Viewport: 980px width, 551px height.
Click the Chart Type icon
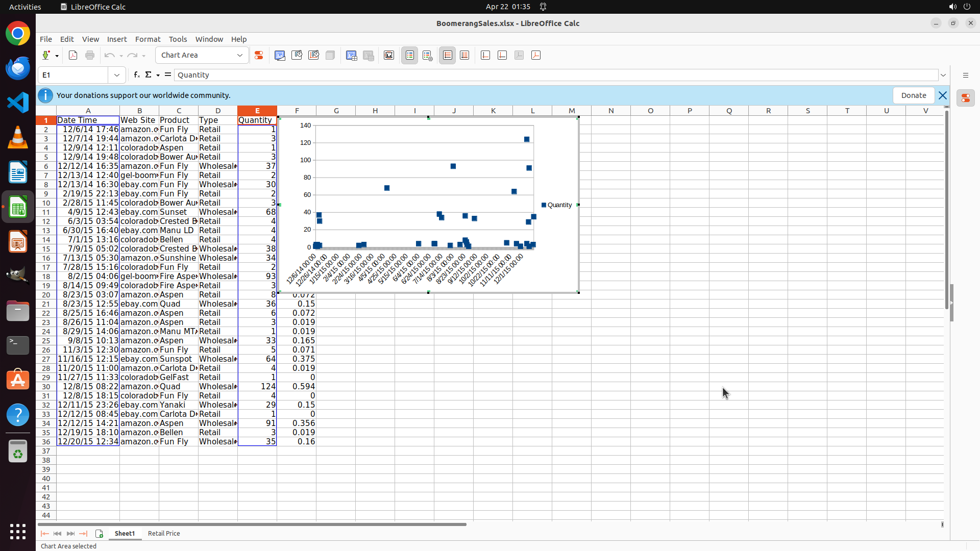click(x=280, y=55)
